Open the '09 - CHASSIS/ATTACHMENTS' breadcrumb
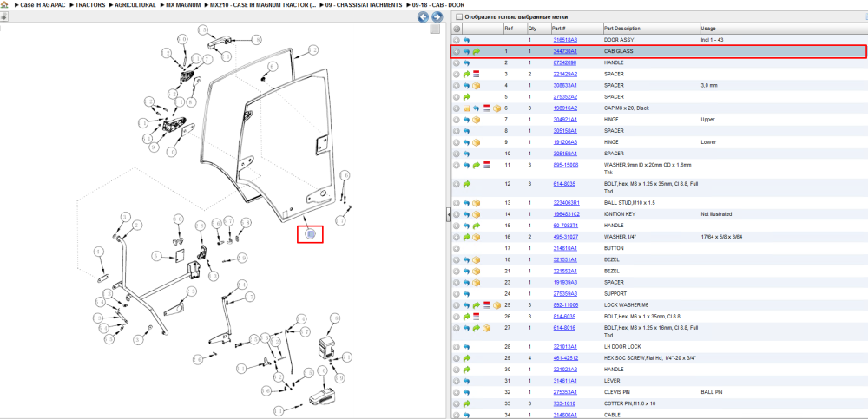Screen dimensions: 868x419 364,5
